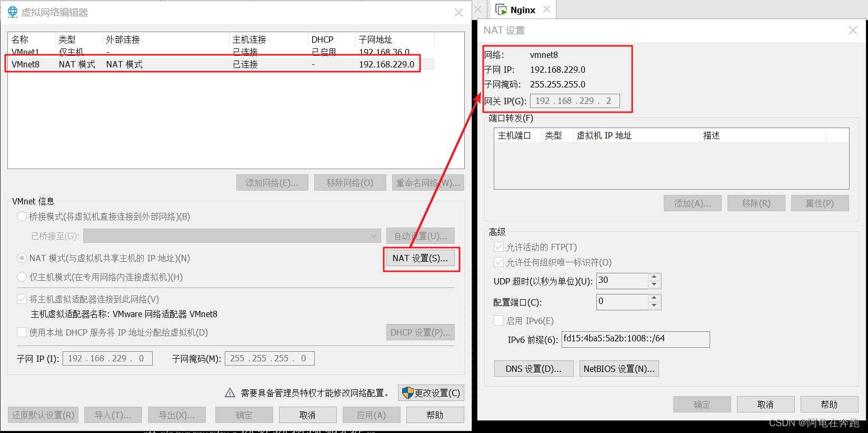Click the 配置端口 value field

622,302
